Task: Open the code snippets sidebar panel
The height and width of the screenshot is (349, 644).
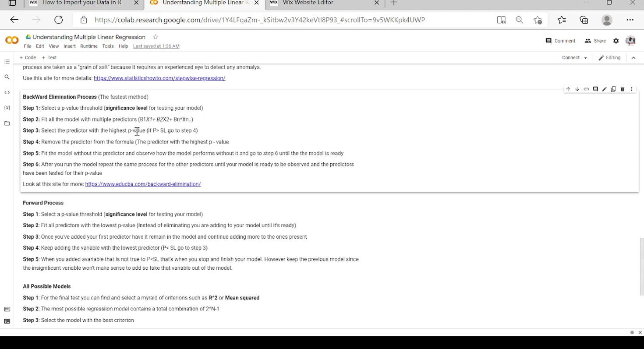Action: (x=7, y=92)
